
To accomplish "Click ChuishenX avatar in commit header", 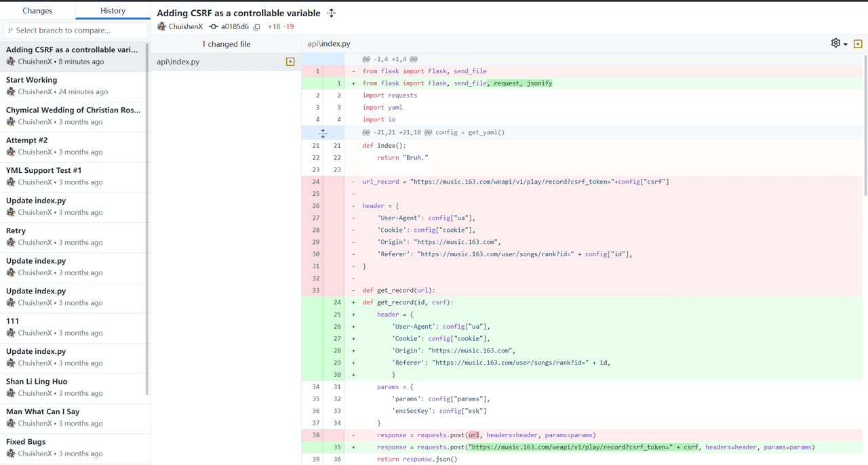I will (161, 26).
